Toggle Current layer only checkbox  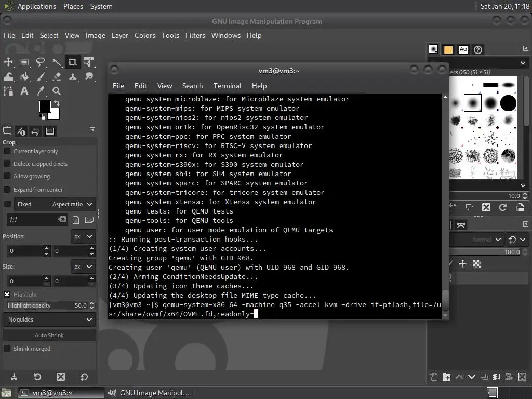tap(7, 151)
